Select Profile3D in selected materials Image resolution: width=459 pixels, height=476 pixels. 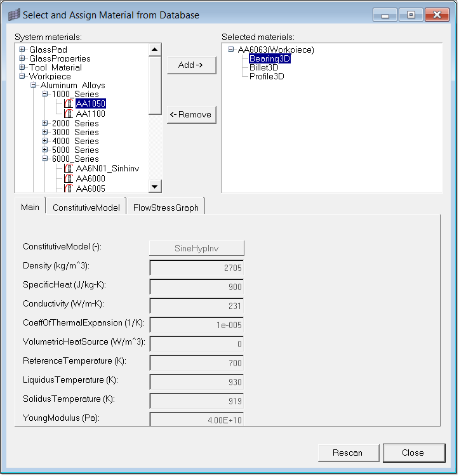coord(266,76)
